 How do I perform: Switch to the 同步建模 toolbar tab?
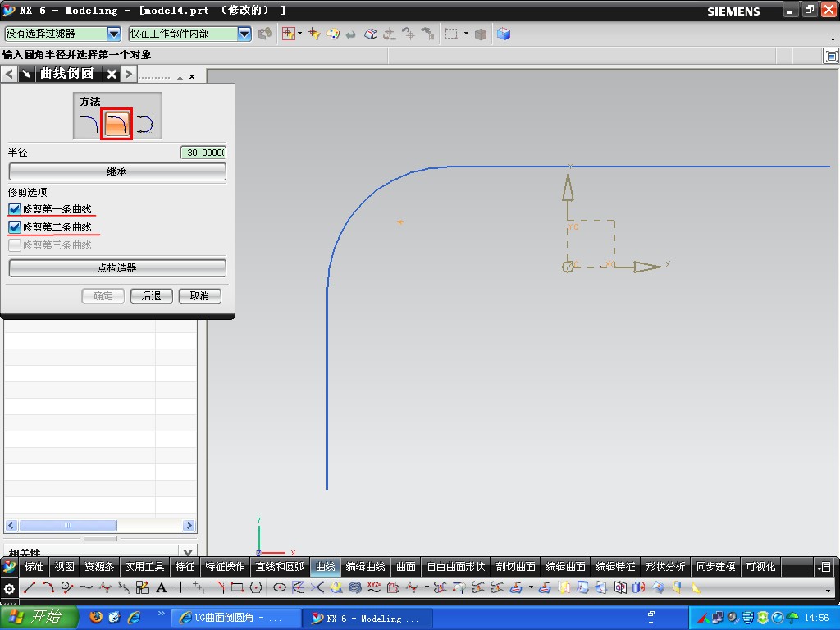(715, 566)
